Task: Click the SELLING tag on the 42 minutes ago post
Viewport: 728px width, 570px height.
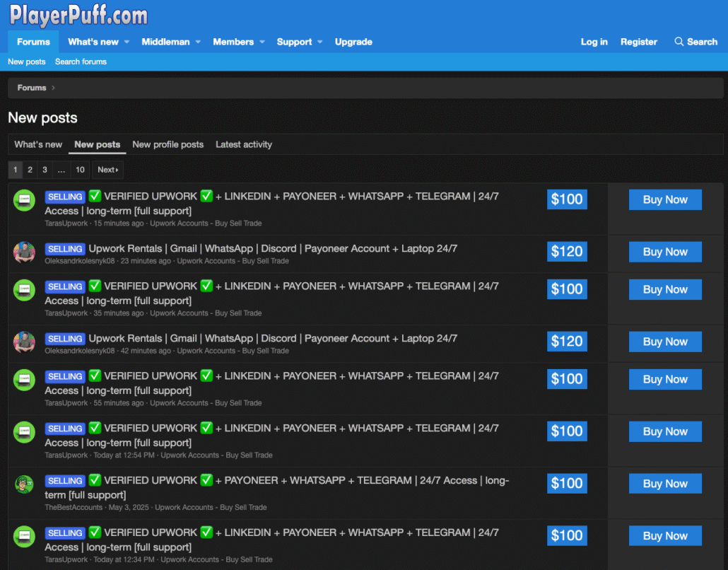Action: [65, 339]
